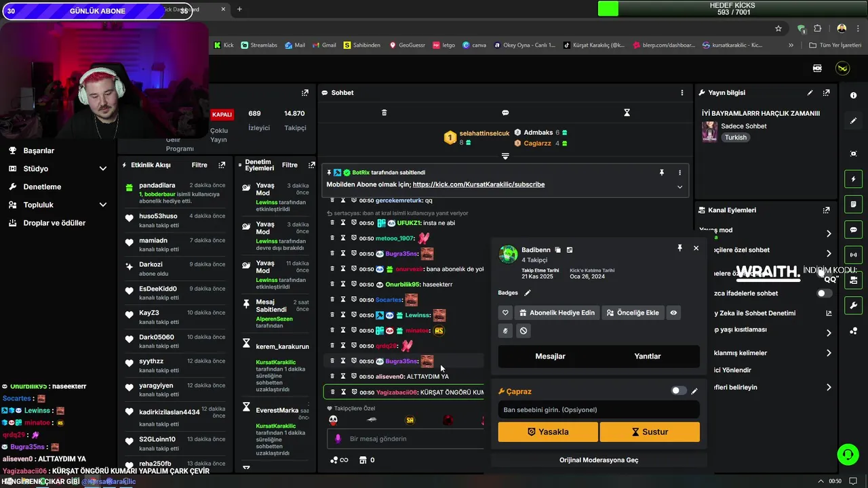Open the green headset support button

pyautogui.click(x=848, y=454)
